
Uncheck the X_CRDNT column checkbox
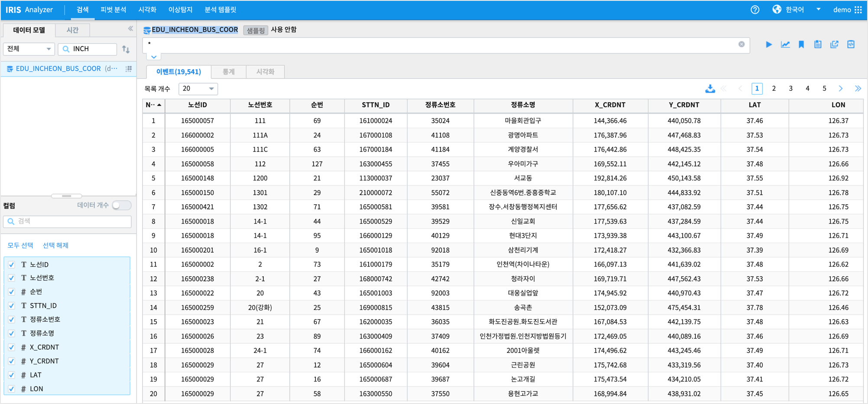[x=12, y=347]
